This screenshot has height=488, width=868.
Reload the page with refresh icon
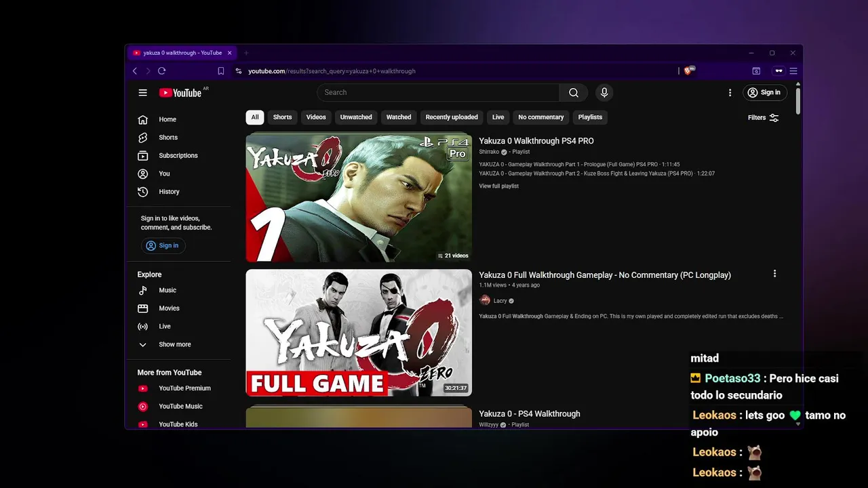(161, 71)
